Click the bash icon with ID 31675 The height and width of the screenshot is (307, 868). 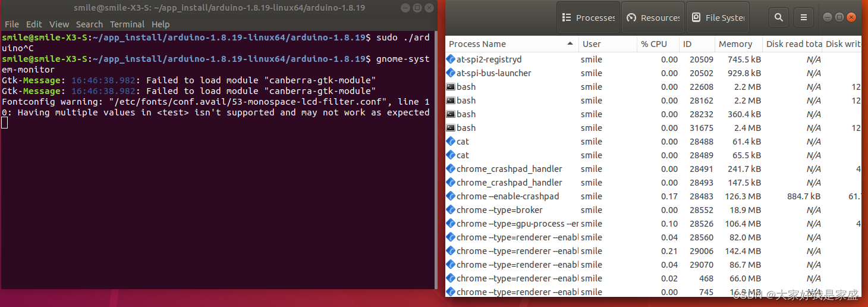point(451,128)
